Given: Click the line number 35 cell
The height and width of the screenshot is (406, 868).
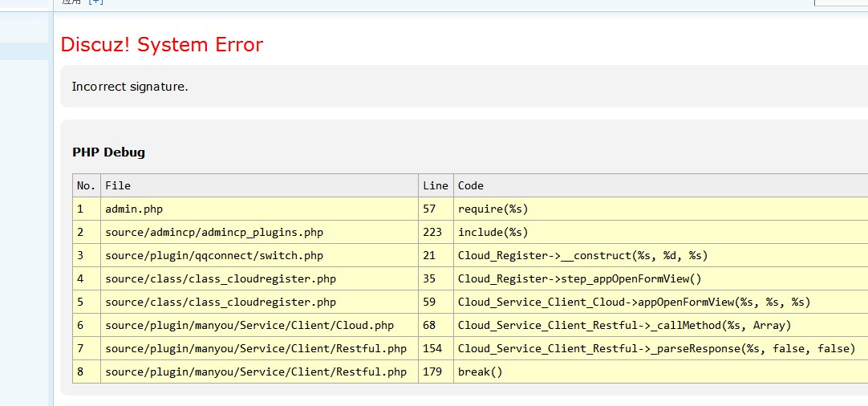Looking at the screenshot, I should [x=429, y=278].
